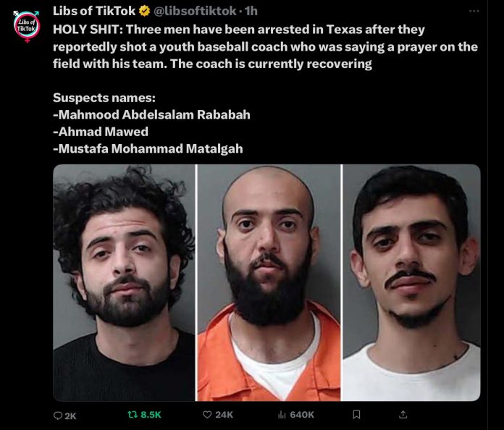Toggle the green retweet icon
Image resolution: width=504 pixels, height=430 pixels.
click(133, 415)
